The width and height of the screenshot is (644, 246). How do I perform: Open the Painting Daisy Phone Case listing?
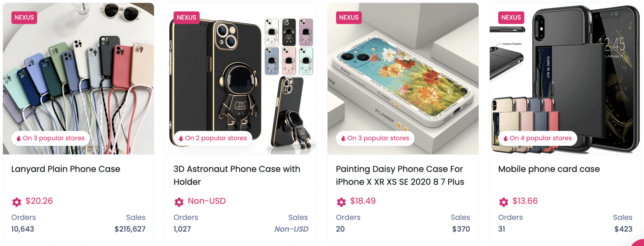[400, 175]
